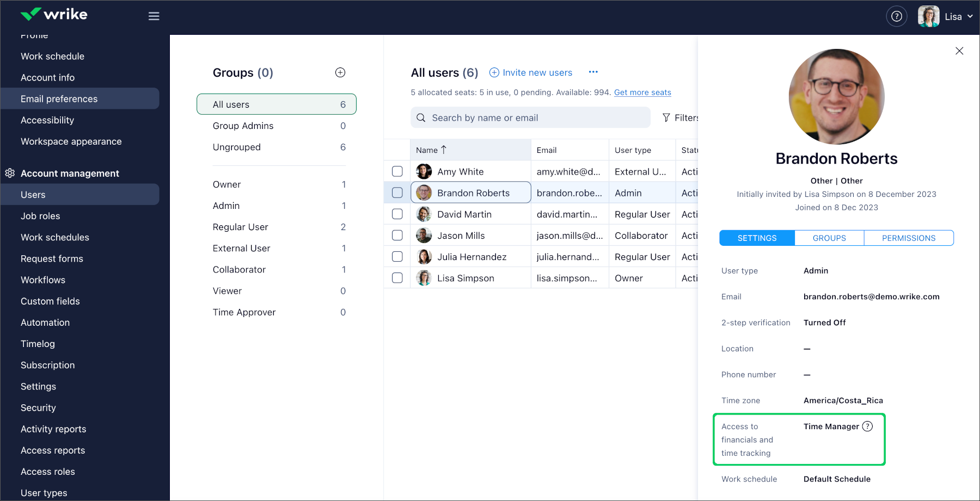980x501 pixels.
Task: Tick the Lisa Simpson checkbox
Action: click(x=397, y=278)
